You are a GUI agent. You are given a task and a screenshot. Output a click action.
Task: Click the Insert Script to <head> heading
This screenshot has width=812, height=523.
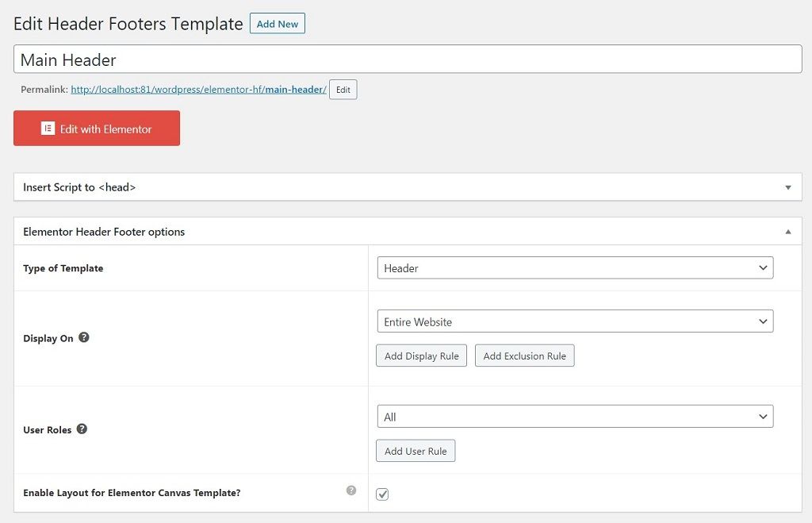[x=79, y=187]
